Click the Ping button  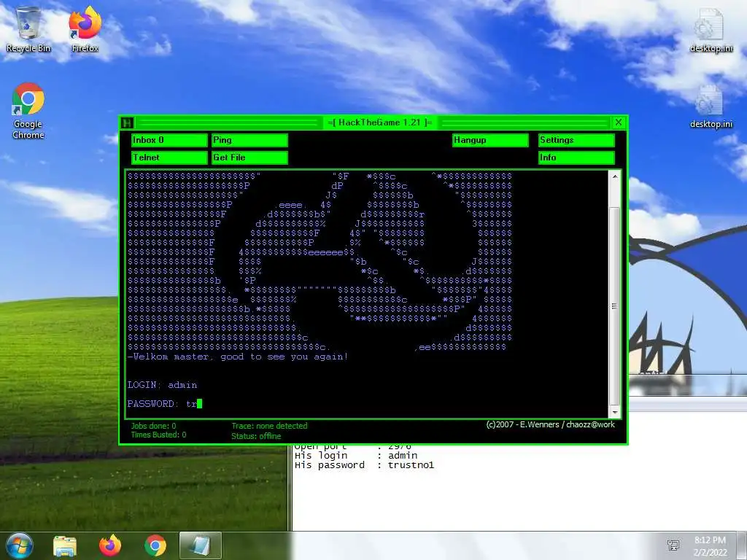point(249,140)
